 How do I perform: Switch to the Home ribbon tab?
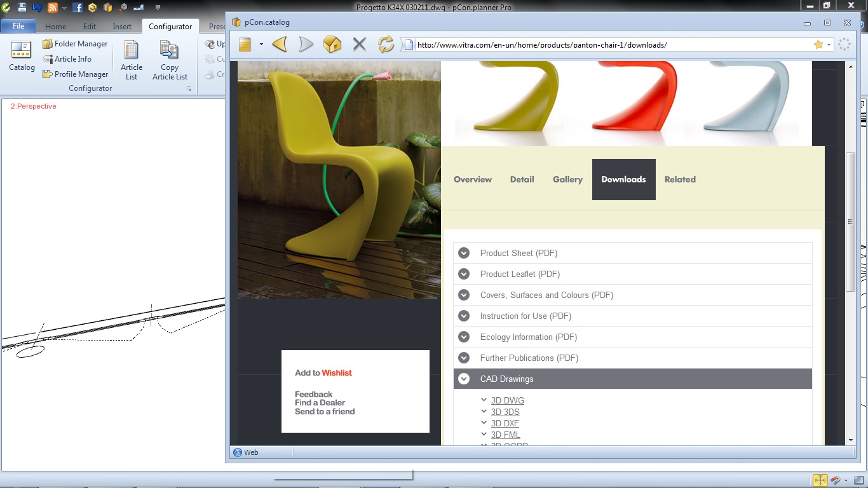point(55,27)
